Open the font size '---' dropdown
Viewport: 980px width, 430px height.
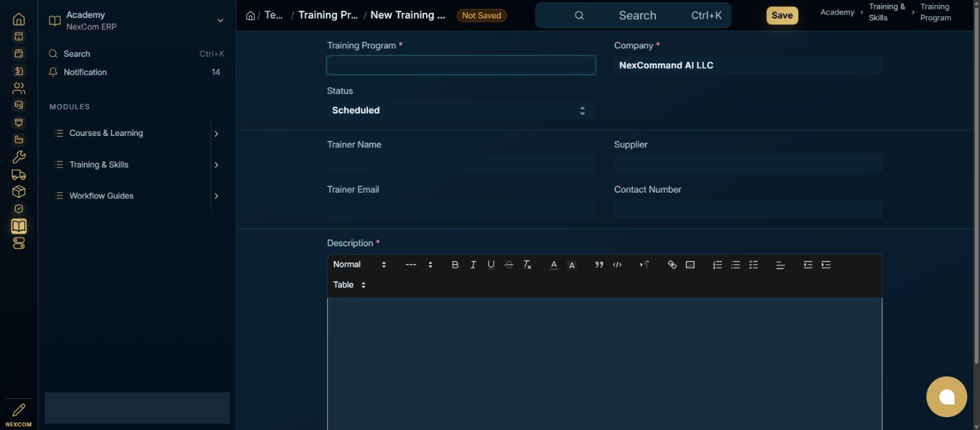click(419, 265)
